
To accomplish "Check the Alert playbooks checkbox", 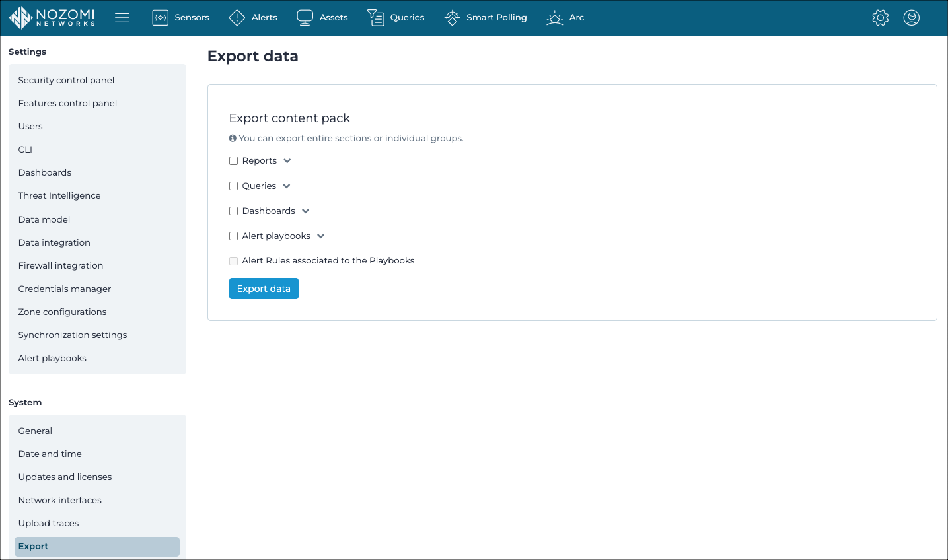I will (233, 236).
